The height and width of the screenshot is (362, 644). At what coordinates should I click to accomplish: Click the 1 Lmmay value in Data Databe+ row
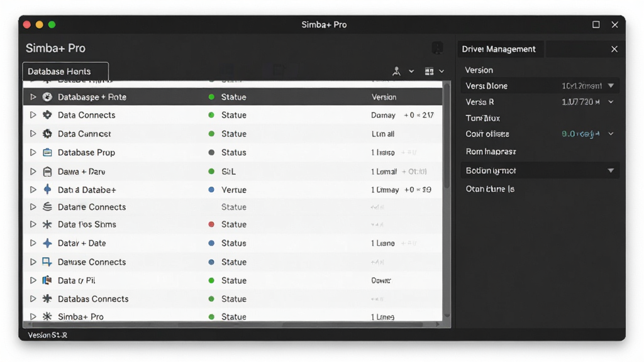385,190
